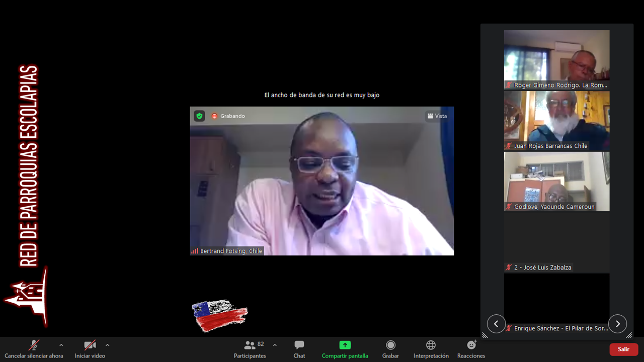This screenshot has height=362, width=644.
Task: Open the Chat panel
Action: [299, 349]
